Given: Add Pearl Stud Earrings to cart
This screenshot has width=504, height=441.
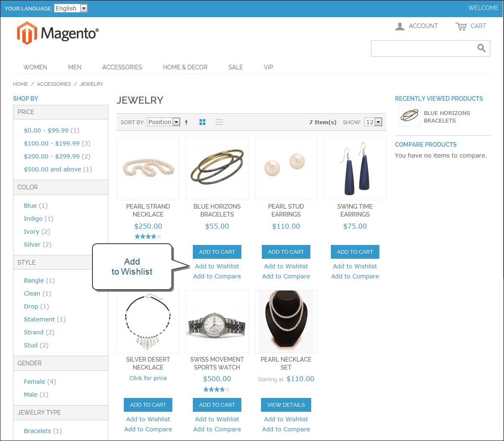Looking at the screenshot, I should pos(286,252).
